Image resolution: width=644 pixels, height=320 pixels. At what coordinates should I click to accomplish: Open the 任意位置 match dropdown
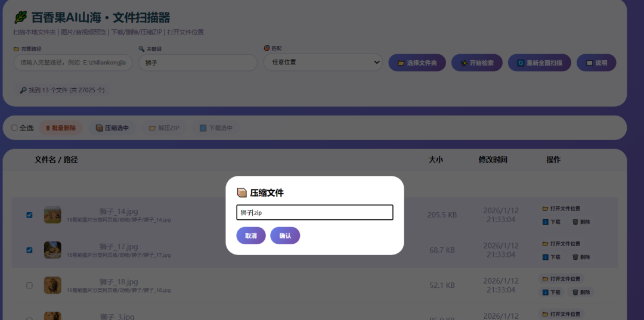click(x=323, y=63)
